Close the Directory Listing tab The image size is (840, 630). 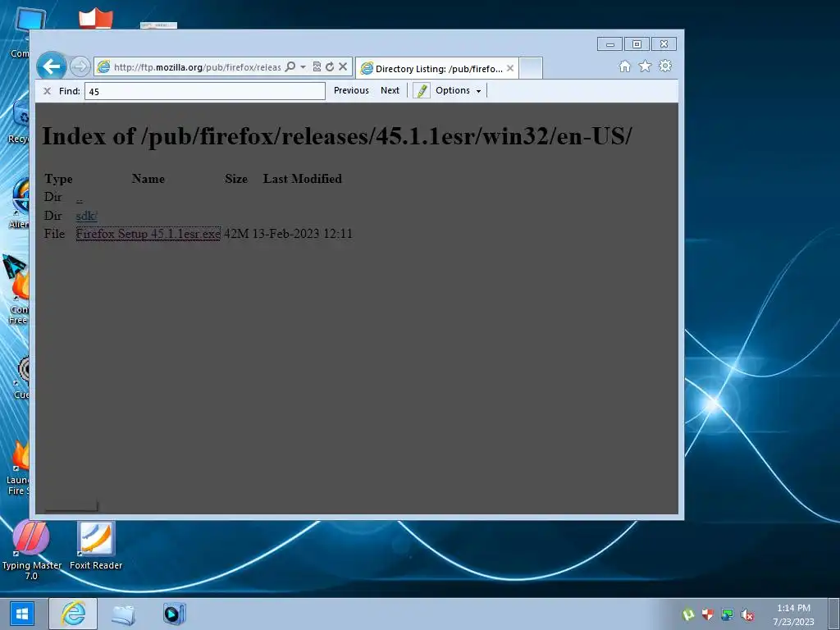(x=510, y=68)
